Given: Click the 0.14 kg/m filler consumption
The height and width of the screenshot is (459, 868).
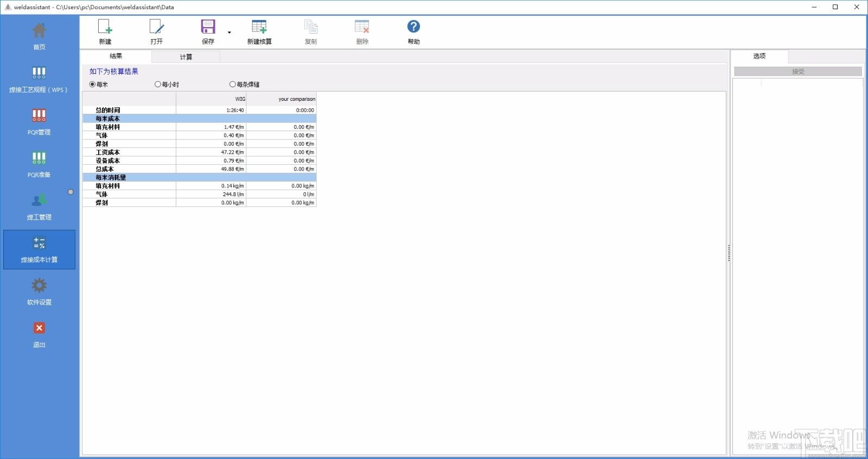Looking at the screenshot, I should pyautogui.click(x=232, y=186).
